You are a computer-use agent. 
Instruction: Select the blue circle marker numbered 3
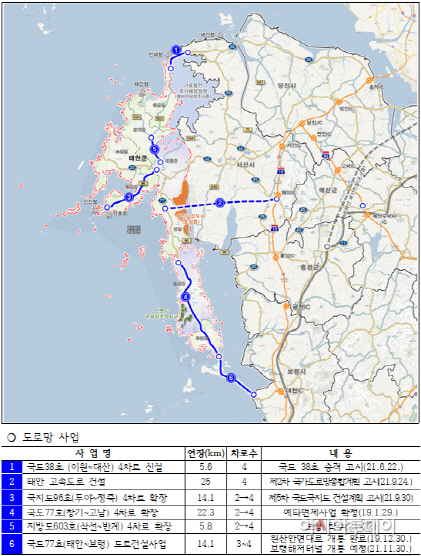[x=129, y=197]
